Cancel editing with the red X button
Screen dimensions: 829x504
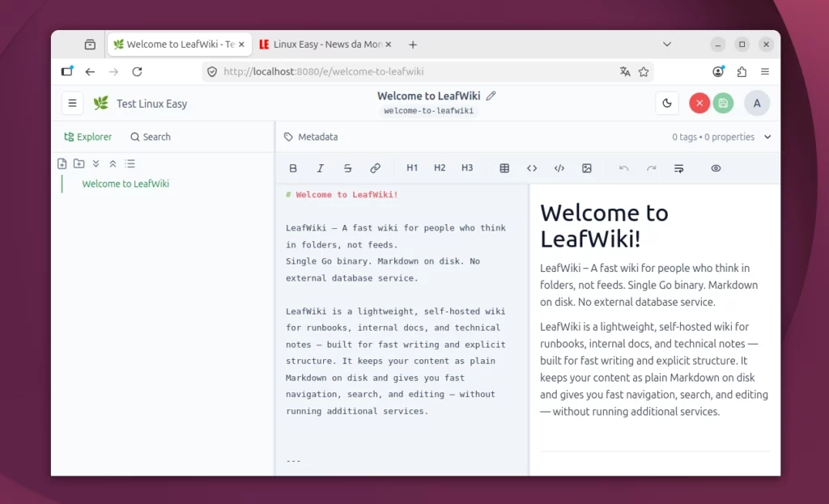coord(699,103)
